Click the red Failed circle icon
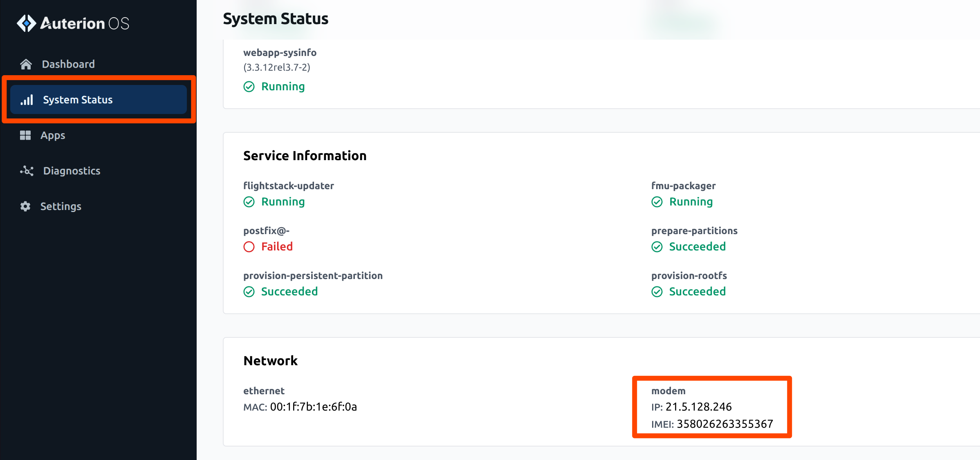980x460 pixels. pyautogui.click(x=249, y=247)
